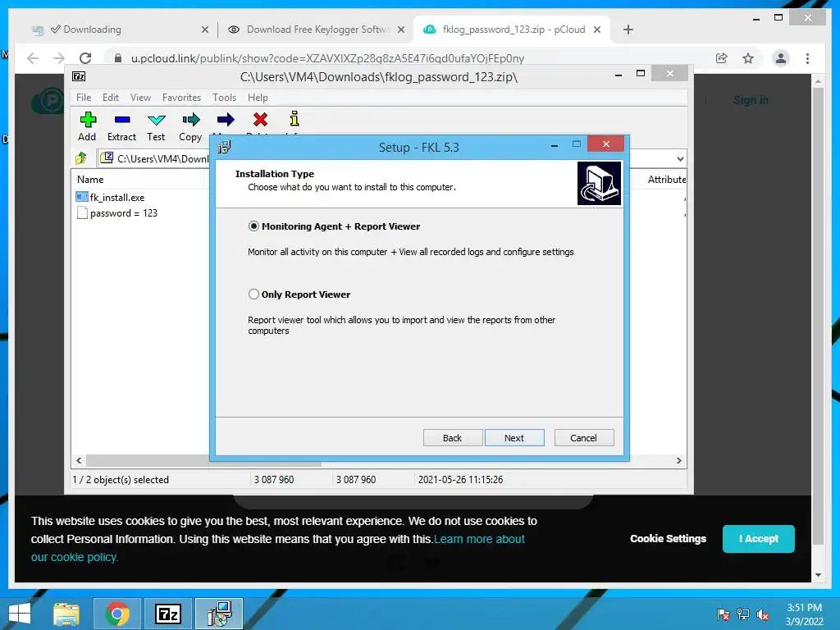This screenshot has width=840, height=630.
Task: Click the 7-Zip taskbar icon
Action: point(168,614)
